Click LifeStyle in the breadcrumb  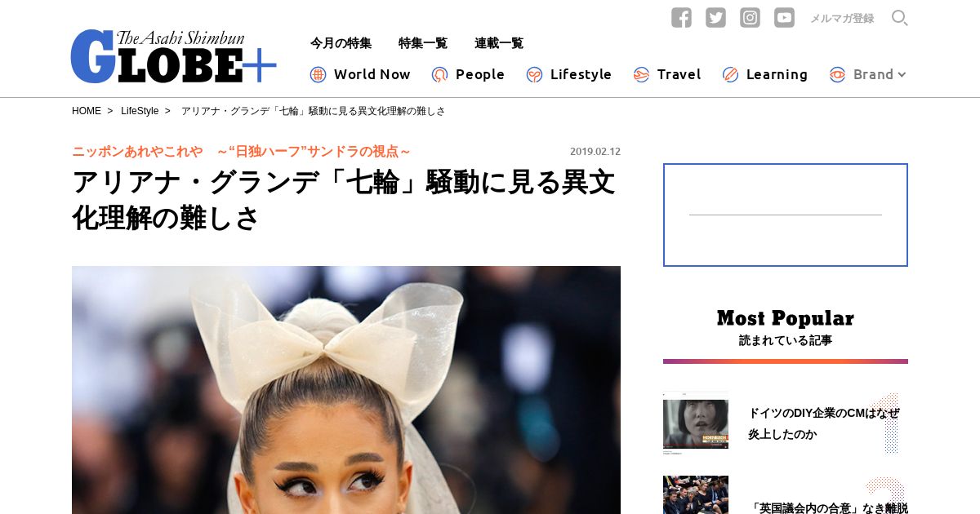point(140,111)
